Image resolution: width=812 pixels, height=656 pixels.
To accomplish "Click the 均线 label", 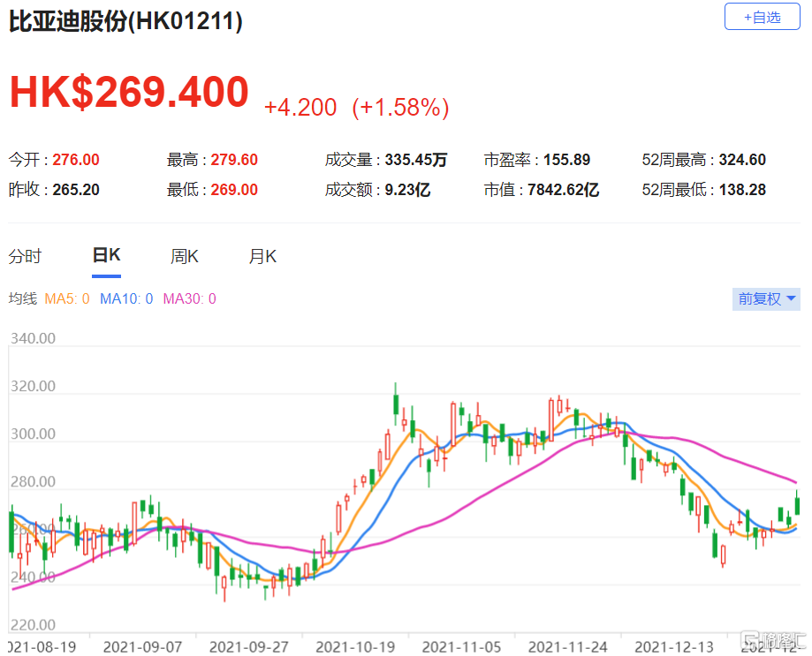I will point(23,298).
